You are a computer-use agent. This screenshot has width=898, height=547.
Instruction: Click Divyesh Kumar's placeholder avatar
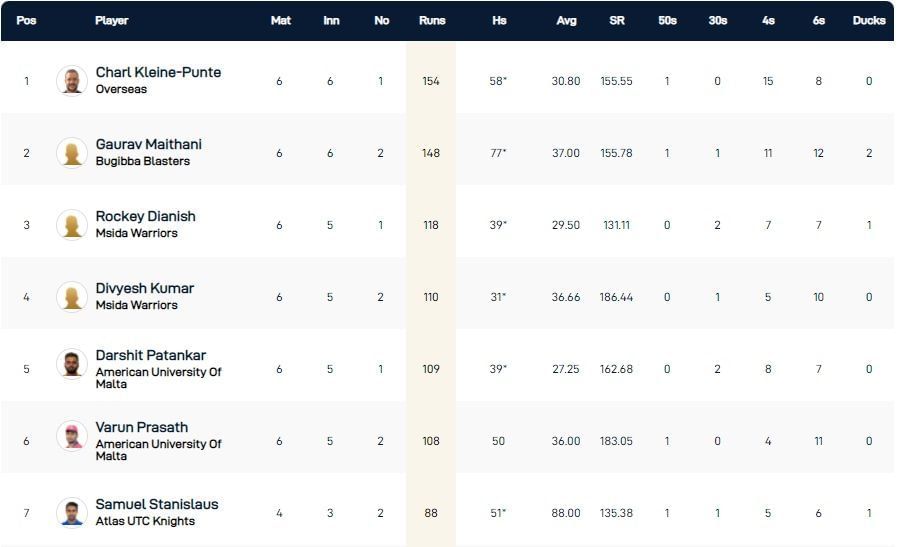coord(72,297)
